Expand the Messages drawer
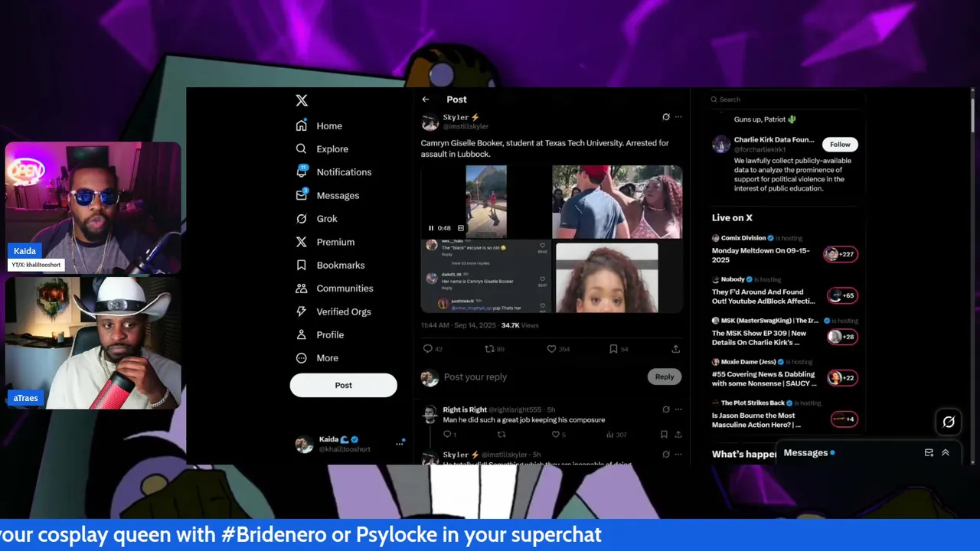The height and width of the screenshot is (551, 980). [x=946, y=453]
